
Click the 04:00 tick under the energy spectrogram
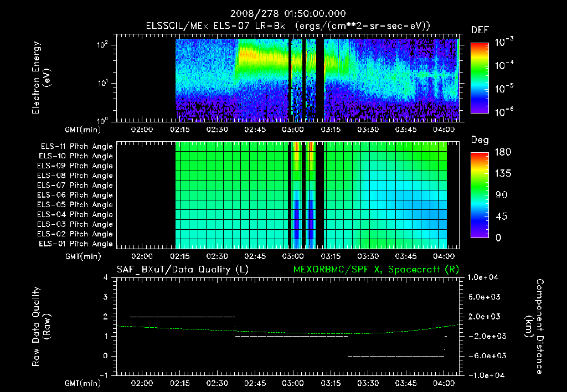tap(444, 130)
